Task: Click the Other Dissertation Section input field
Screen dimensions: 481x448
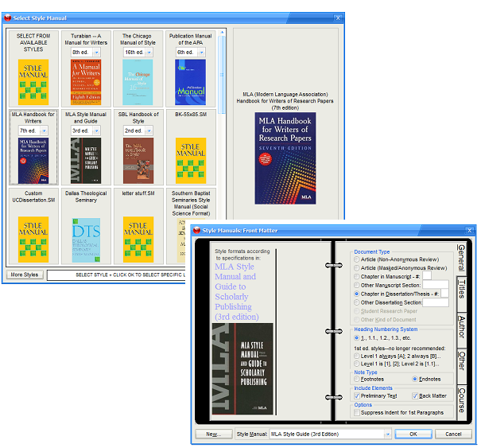Action: (x=436, y=302)
